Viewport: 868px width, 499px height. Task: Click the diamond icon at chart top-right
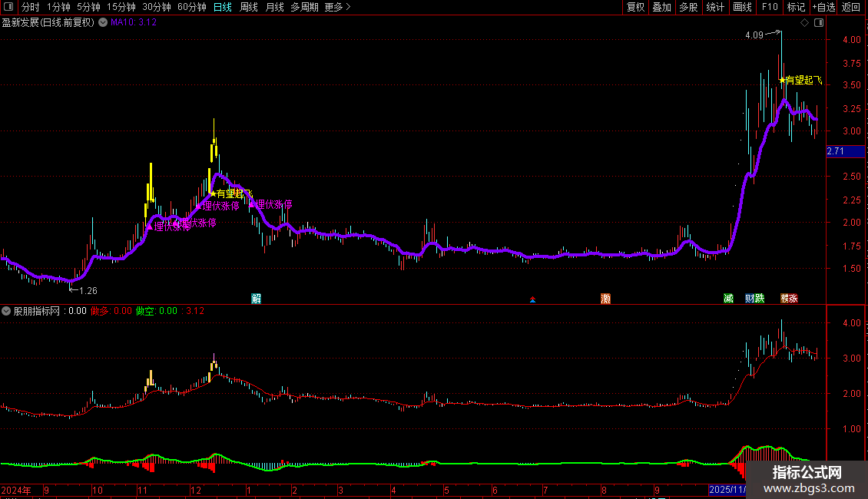pos(805,23)
